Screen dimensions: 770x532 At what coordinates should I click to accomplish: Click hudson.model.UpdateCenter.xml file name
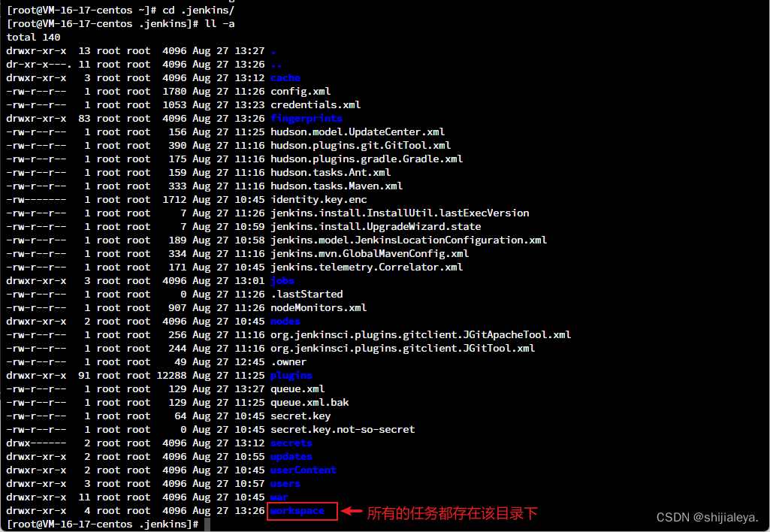tap(358, 131)
